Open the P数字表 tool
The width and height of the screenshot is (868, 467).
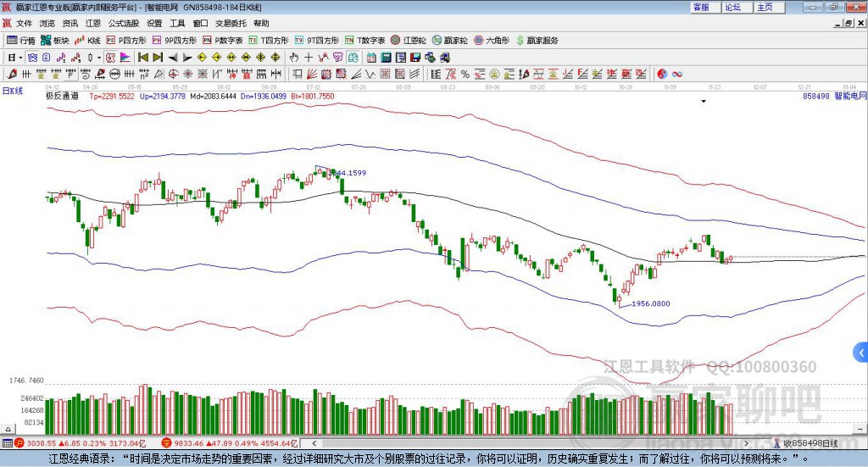[223, 41]
